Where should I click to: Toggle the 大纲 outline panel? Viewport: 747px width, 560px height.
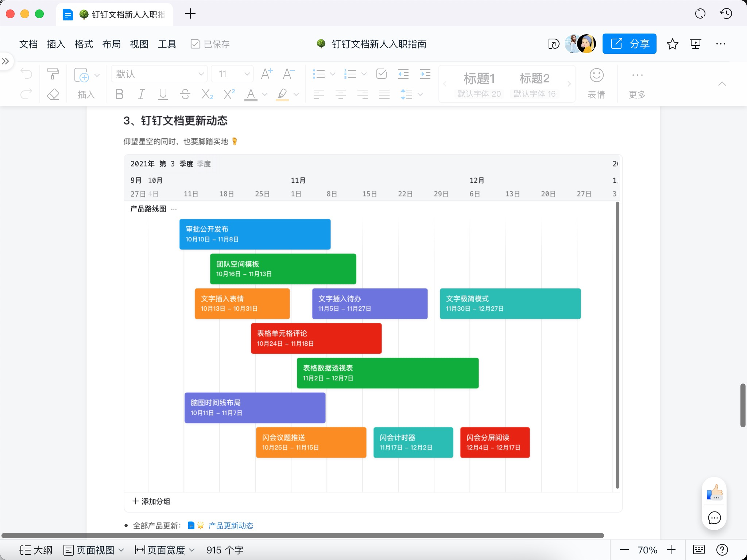(x=36, y=550)
